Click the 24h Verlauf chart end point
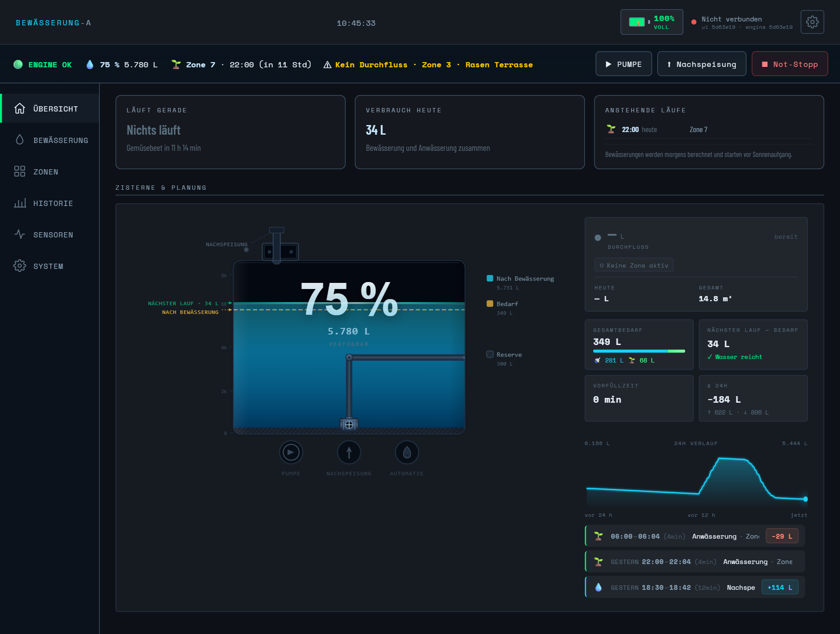 point(805,499)
